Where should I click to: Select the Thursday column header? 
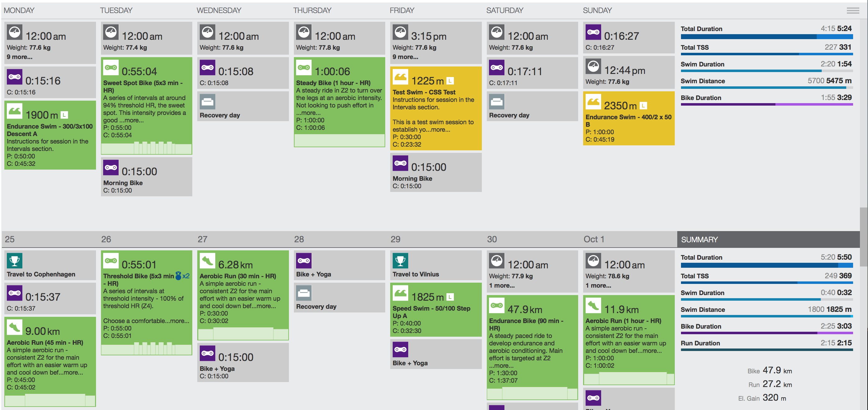pyautogui.click(x=312, y=11)
